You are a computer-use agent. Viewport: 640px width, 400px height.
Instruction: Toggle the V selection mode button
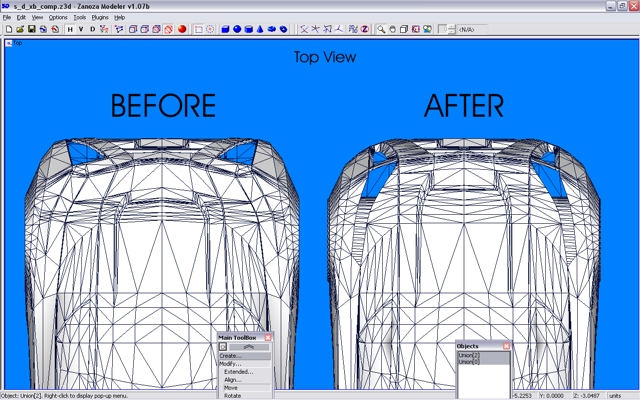(x=81, y=29)
